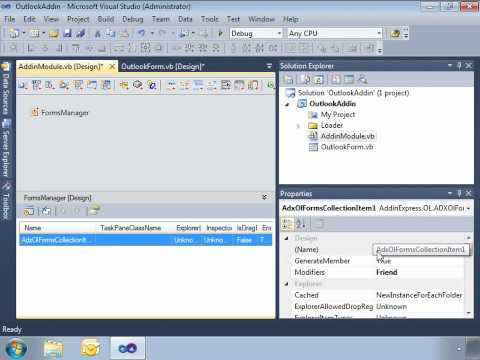Open Windows Explorer from the taskbar
480x360 pixels.
(x=53, y=348)
